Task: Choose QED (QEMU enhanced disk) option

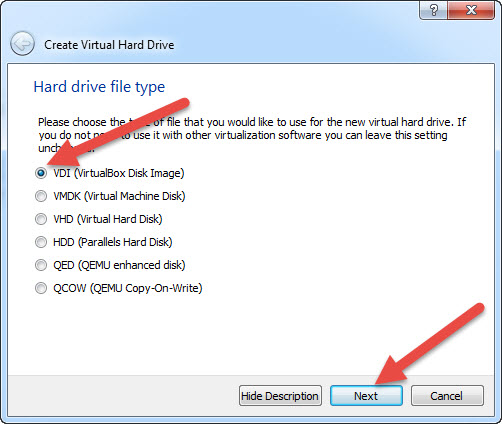Action: point(110,265)
